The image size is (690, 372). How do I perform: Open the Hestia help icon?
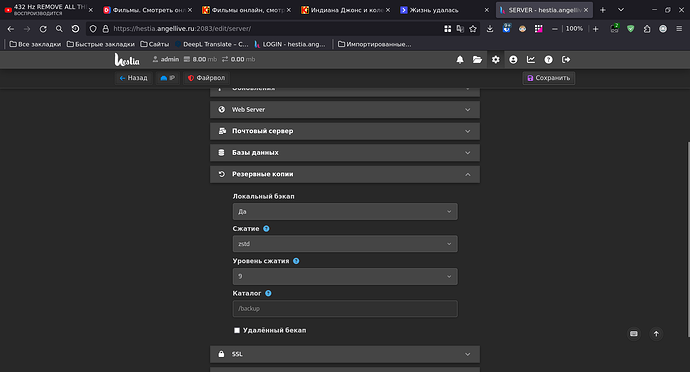(548, 59)
